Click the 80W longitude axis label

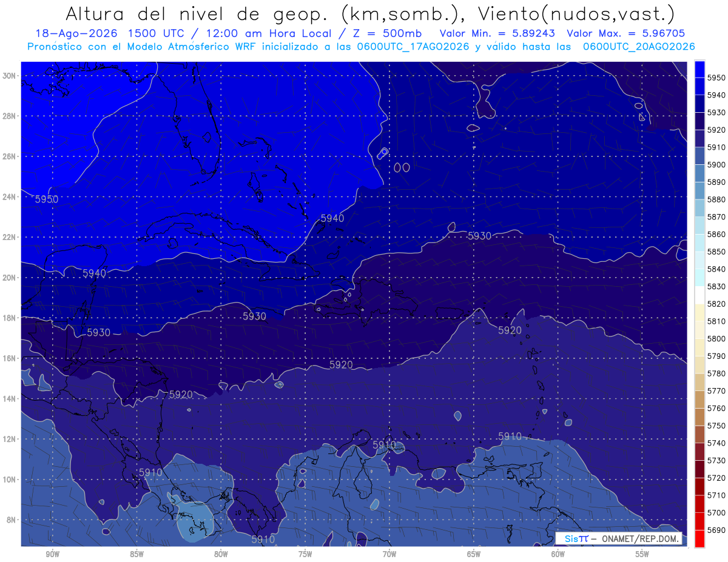click(221, 554)
